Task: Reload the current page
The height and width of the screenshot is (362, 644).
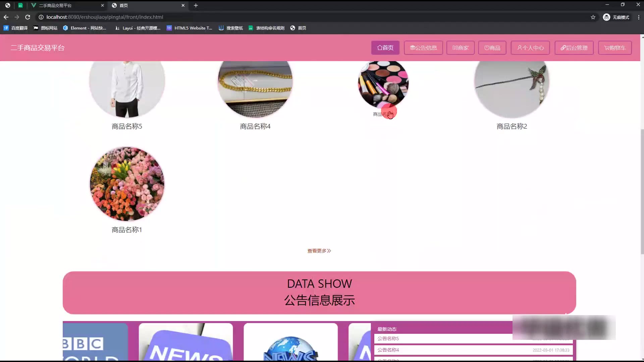Action: [28, 17]
